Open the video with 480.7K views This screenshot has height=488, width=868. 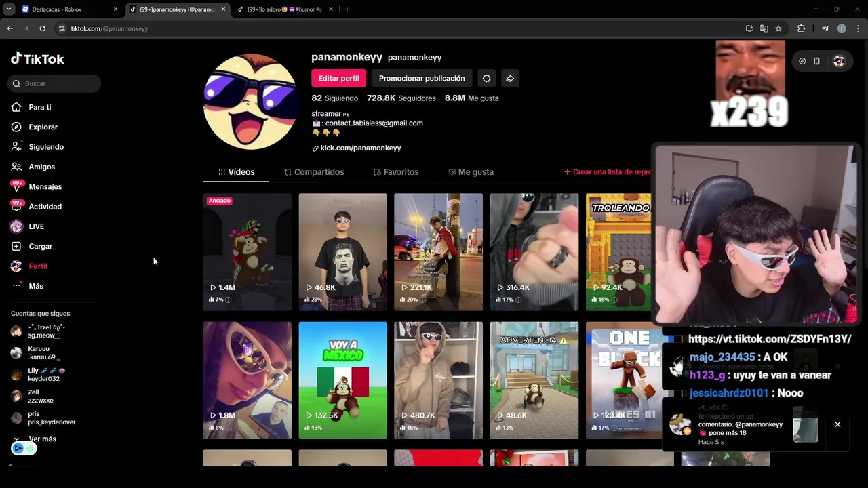point(438,380)
